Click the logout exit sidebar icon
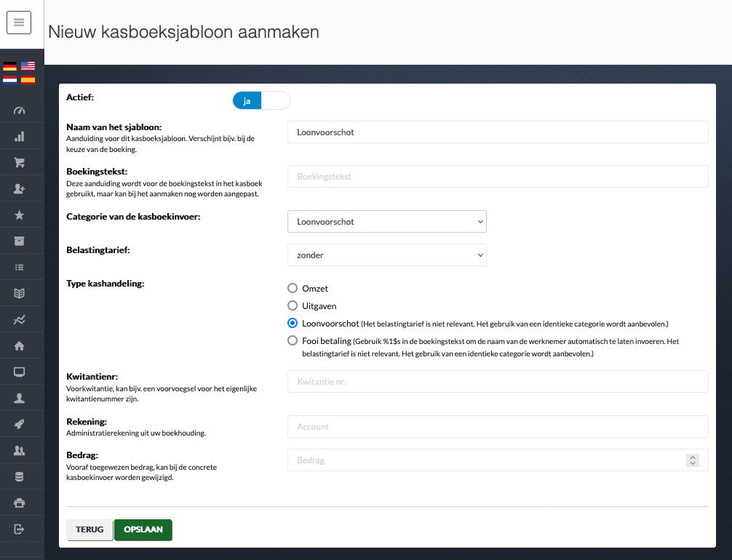The width and height of the screenshot is (732, 560). [x=19, y=529]
